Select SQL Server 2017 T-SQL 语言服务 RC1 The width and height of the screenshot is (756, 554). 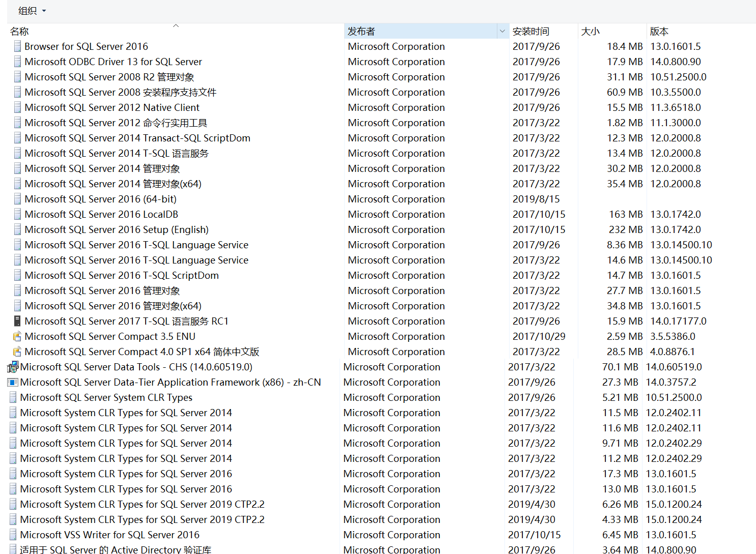point(127,321)
